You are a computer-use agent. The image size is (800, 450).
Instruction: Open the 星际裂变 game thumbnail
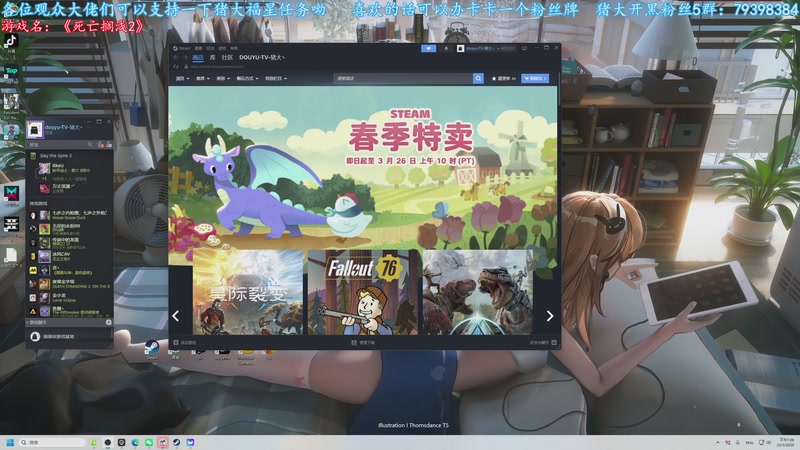click(248, 292)
